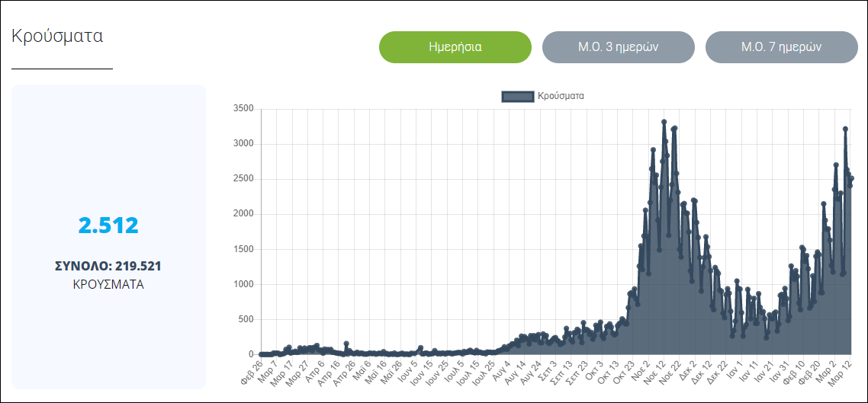This screenshot has height=403, width=868.
Task: Select the Ημερήσια daily view button
Action: tap(455, 47)
